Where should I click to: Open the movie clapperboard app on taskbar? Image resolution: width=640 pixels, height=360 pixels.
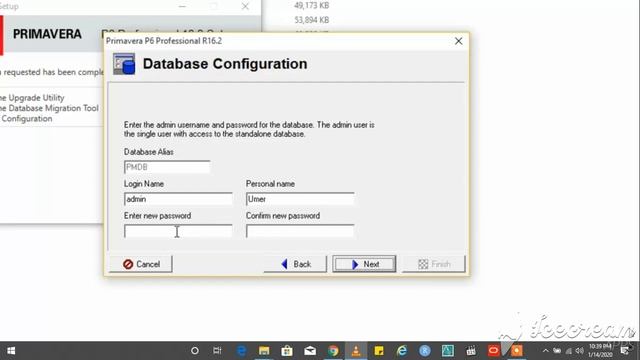coord(471,351)
